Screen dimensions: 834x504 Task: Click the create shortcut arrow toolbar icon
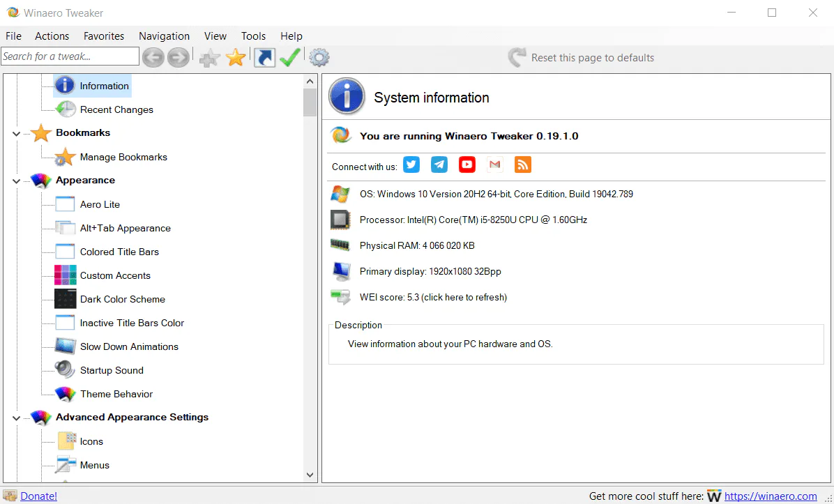(x=264, y=57)
